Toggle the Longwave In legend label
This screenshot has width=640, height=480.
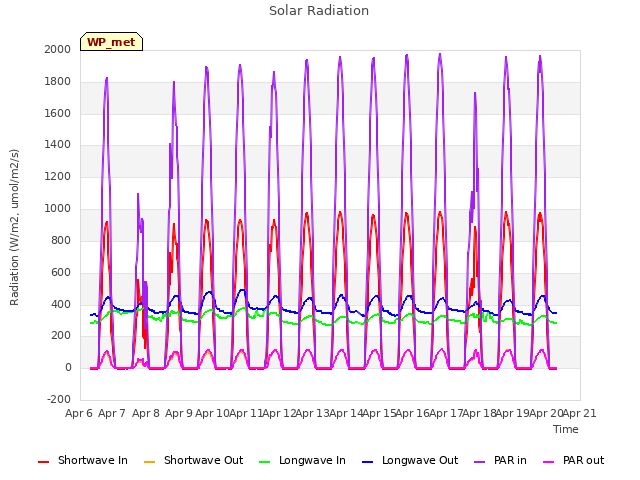312,460
